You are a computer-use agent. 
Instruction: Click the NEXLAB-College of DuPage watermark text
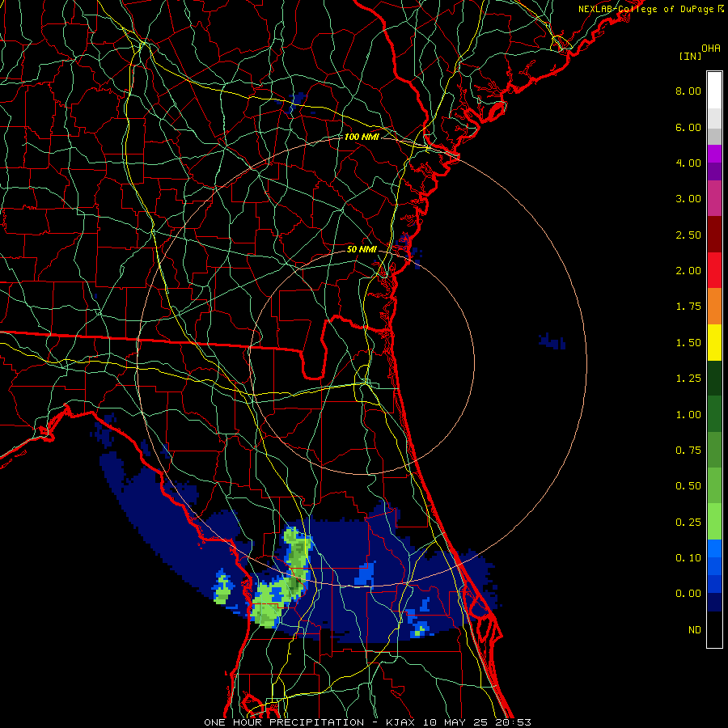pyautogui.click(x=651, y=9)
